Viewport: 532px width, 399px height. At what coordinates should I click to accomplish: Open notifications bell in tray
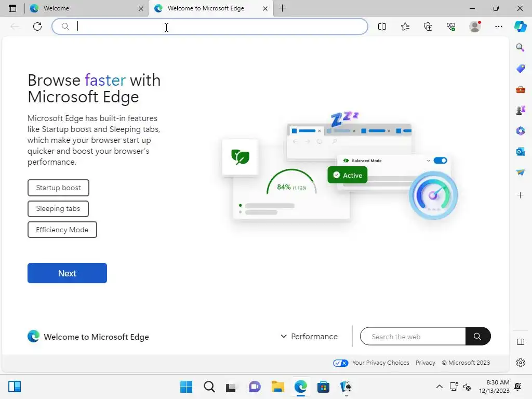[x=518, y=387]
